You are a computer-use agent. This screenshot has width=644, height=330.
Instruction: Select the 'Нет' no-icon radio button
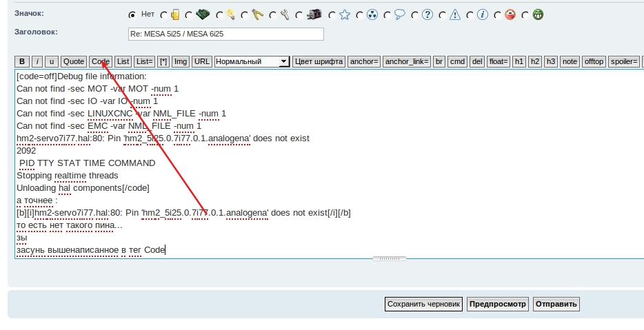(132, 15)
